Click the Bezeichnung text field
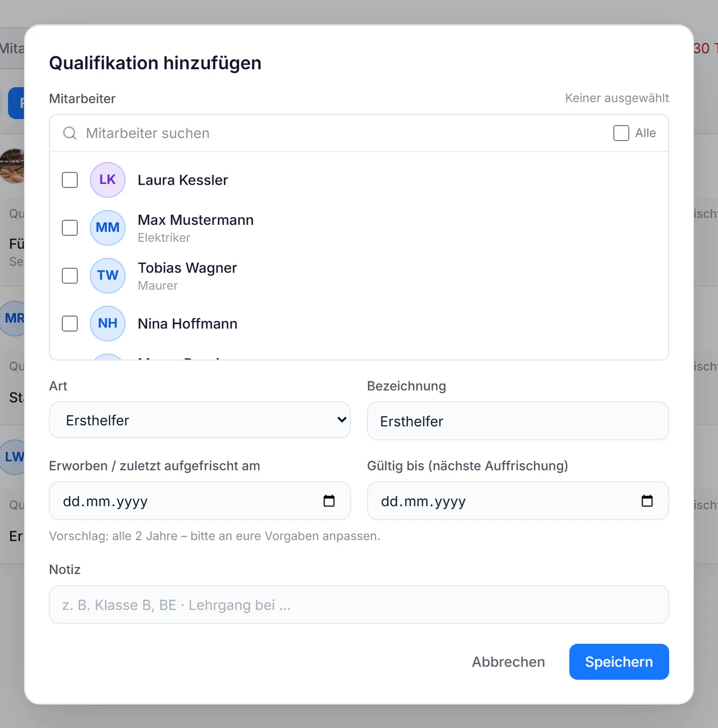Image resolution: width=718 pixels, height=728 pixels. coord(518,421)
